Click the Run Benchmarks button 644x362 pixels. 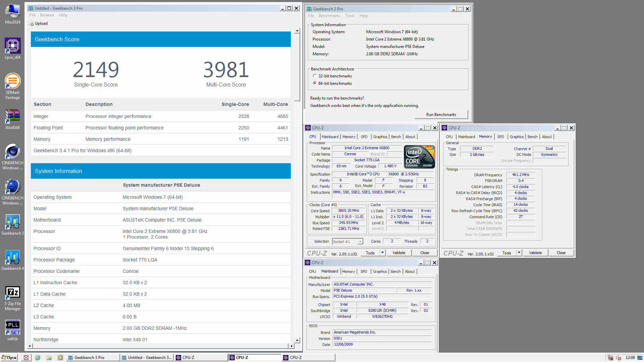click(441, 115)
